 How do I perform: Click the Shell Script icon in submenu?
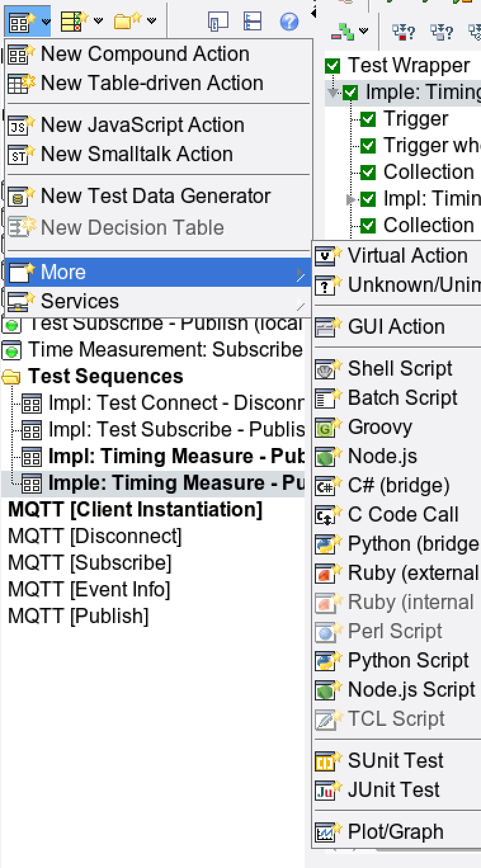pyautogui.click(x=325, y=369)
